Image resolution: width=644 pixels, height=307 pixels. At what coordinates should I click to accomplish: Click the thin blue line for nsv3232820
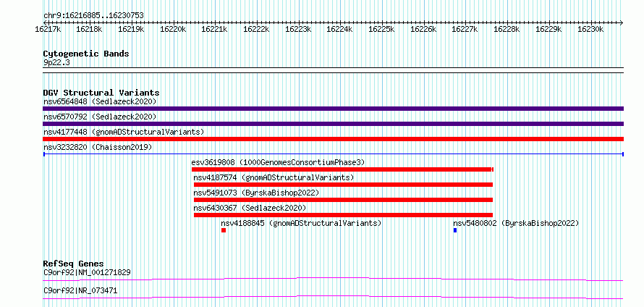point(333,154)
